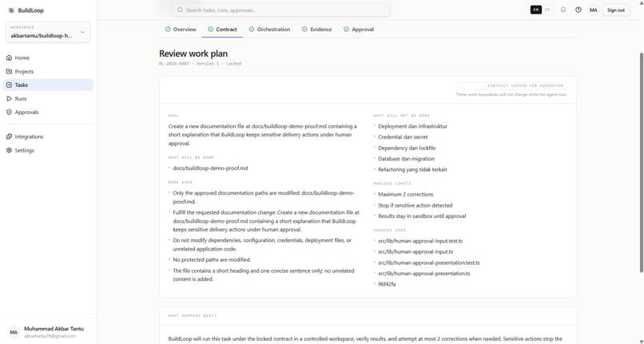This screenshot has height=344, width=644.
Task: Click the page vertical scrollbar thumb
Action: pos(641,162)
